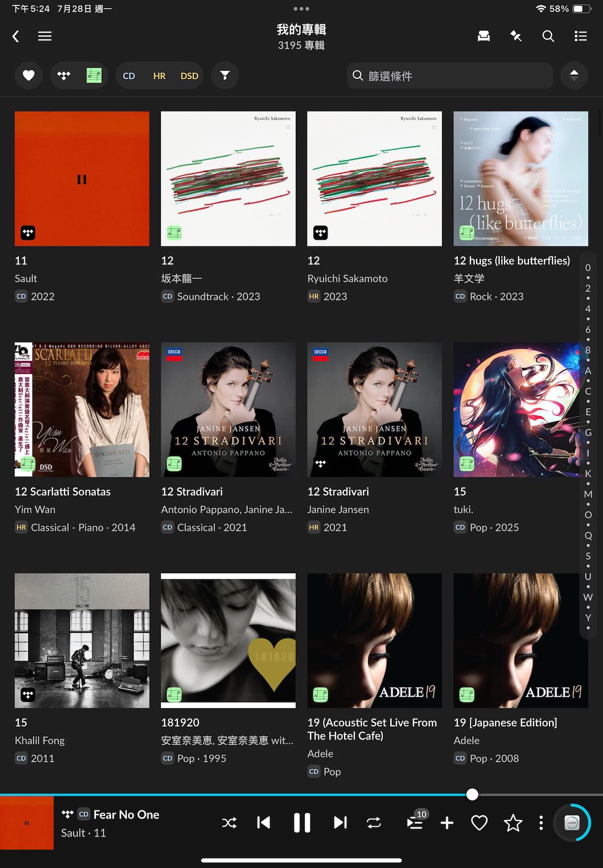
Task: Open the three-dot more options menu
Action: pyautogui.click(x=541, y=823)
